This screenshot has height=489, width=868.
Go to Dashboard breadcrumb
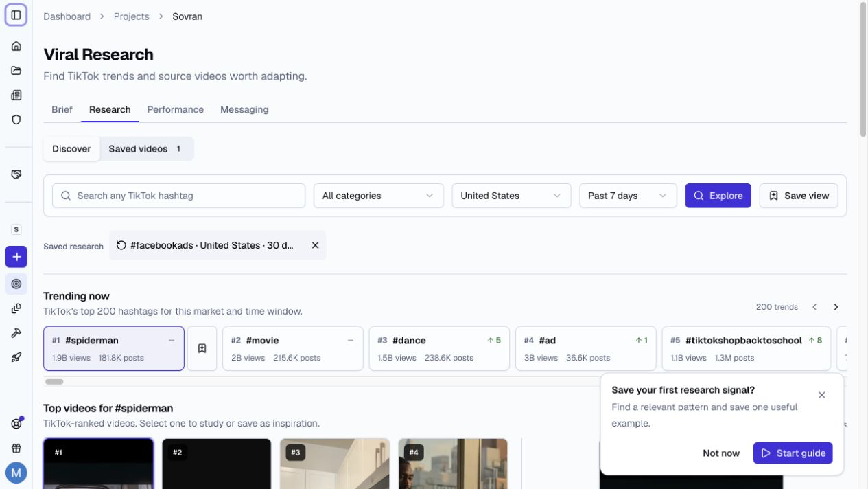67,16
